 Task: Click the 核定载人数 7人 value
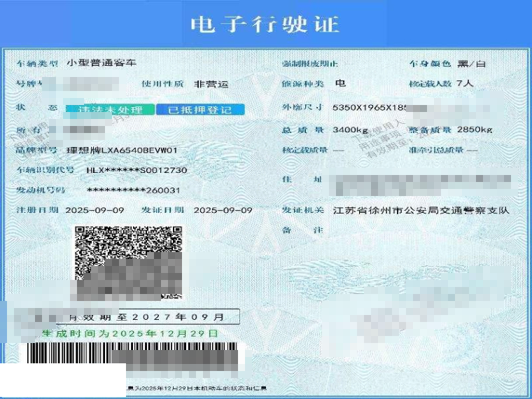pyautogui.click(x=465, y=84)
